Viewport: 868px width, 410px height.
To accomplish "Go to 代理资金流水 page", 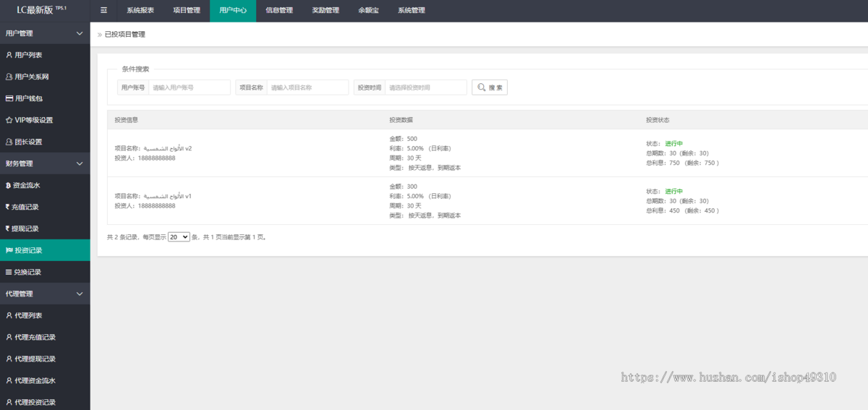I will 45,380.
